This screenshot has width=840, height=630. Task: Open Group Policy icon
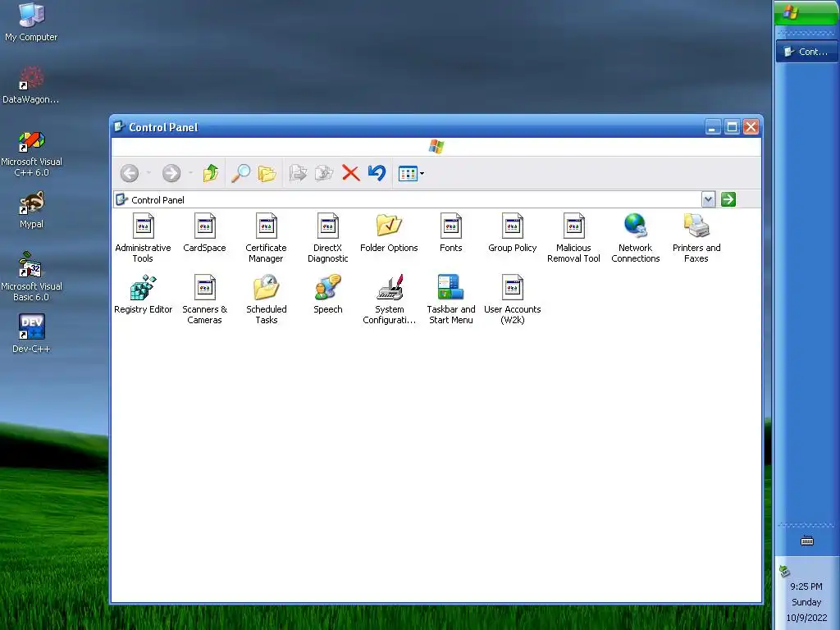(x=512, y=233)
